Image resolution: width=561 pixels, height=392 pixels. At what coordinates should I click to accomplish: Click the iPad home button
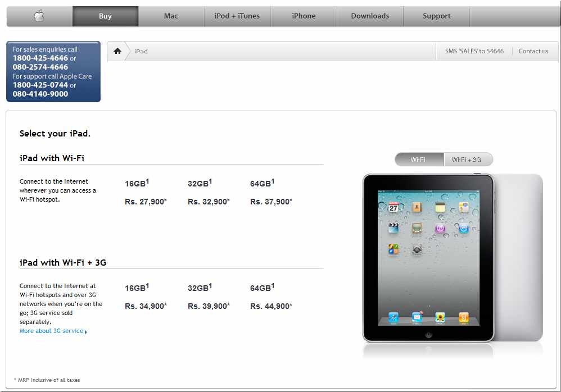pos(429,335)
